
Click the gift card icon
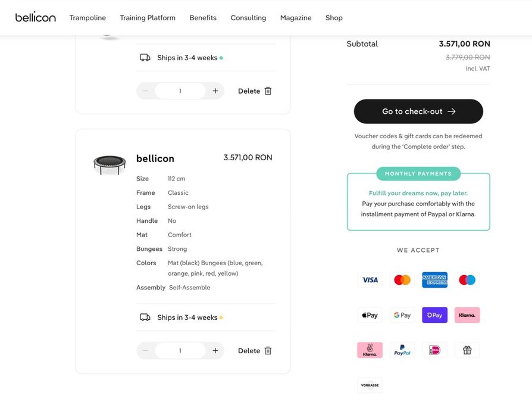[467, 350]
